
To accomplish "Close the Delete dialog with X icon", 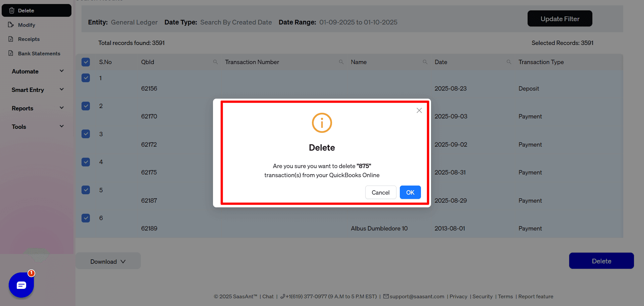I will 419,110.
